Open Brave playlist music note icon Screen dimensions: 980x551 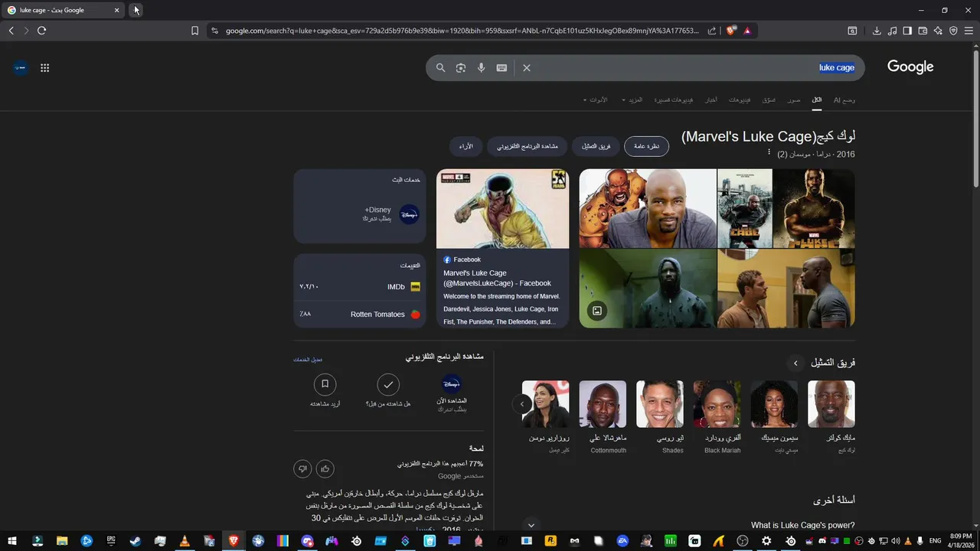coord(892,31)
